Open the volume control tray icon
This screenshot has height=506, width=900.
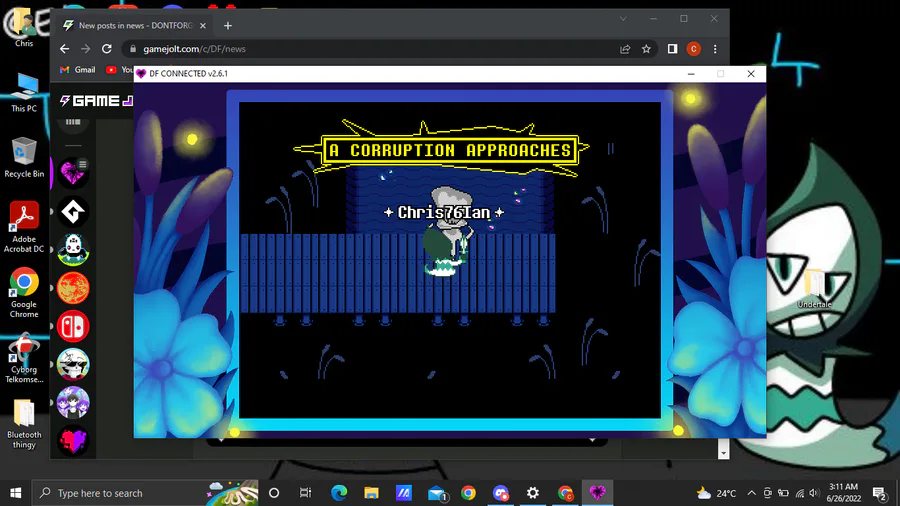click(814, 493)
